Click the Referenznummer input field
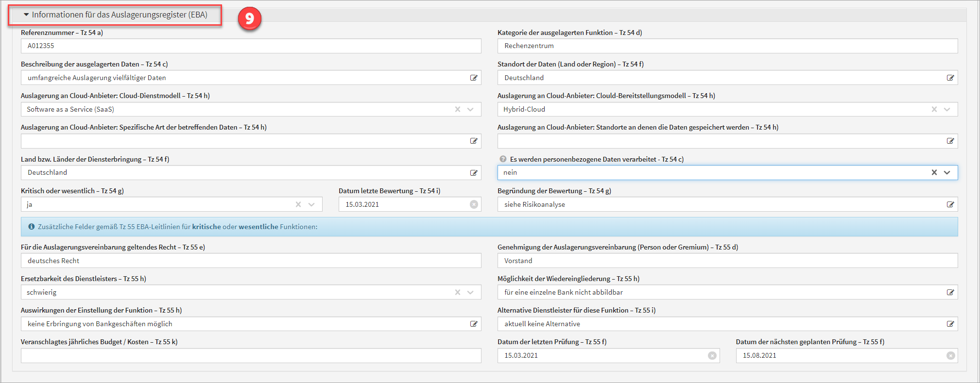Screen dimensions: 980x383 coord(250,46)
